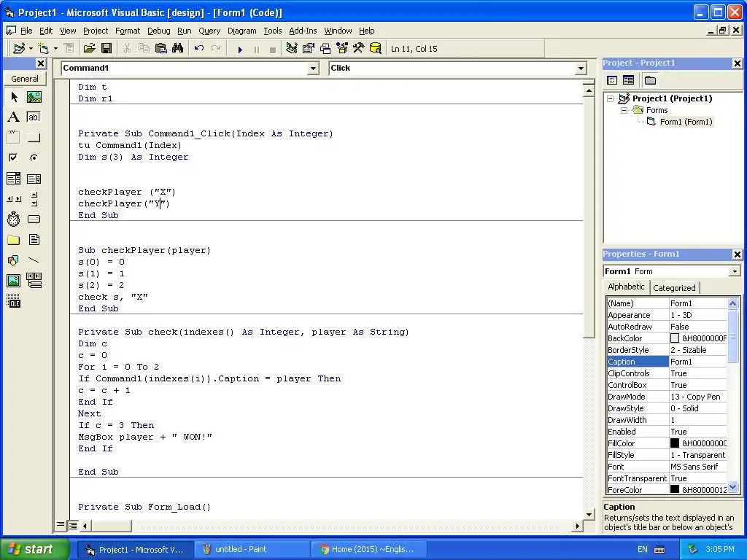The width and height of the screenshot is (747, 560).
Task: Open the Debug menu
Action: click(158, 31)
